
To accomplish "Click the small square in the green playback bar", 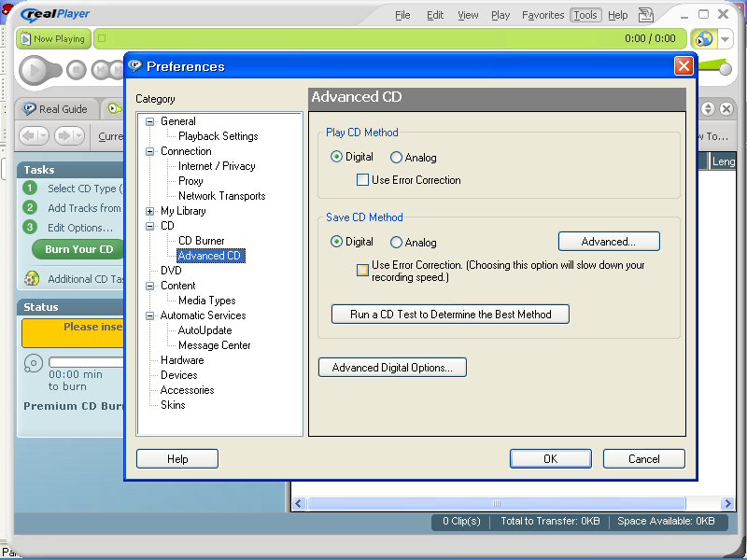I will (102, 38).
